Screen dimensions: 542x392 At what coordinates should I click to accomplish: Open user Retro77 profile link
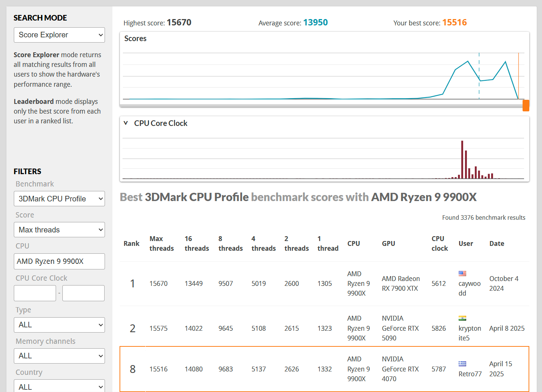470,374
